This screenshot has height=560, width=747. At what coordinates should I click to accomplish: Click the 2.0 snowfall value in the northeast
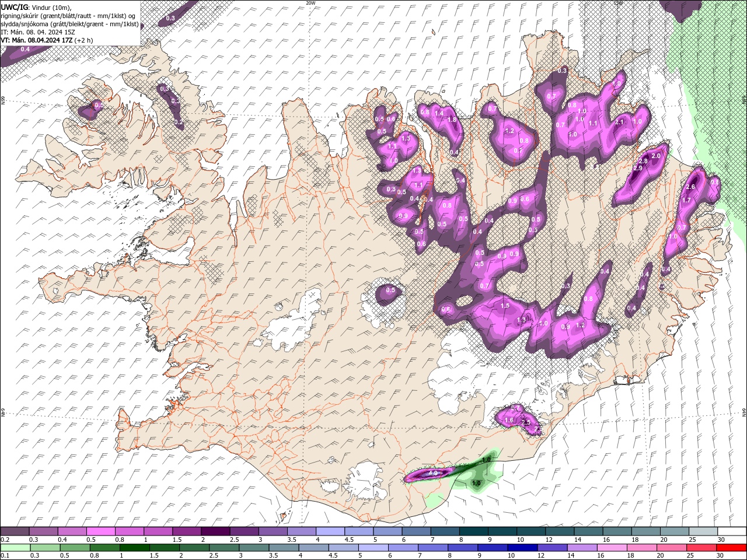coord(656,156)
